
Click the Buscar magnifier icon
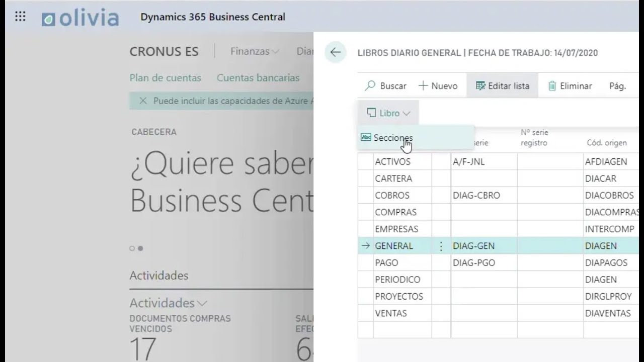pyautogui.click(x=370, y=86)
